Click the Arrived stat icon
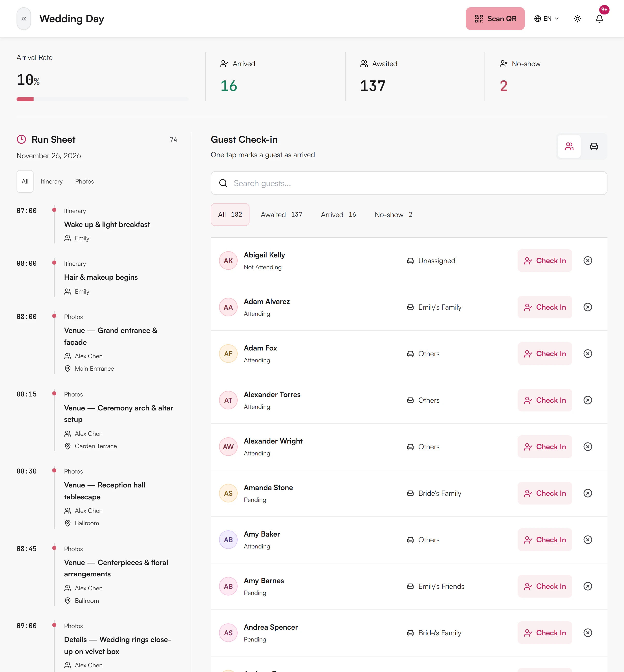 pos(224,64)
